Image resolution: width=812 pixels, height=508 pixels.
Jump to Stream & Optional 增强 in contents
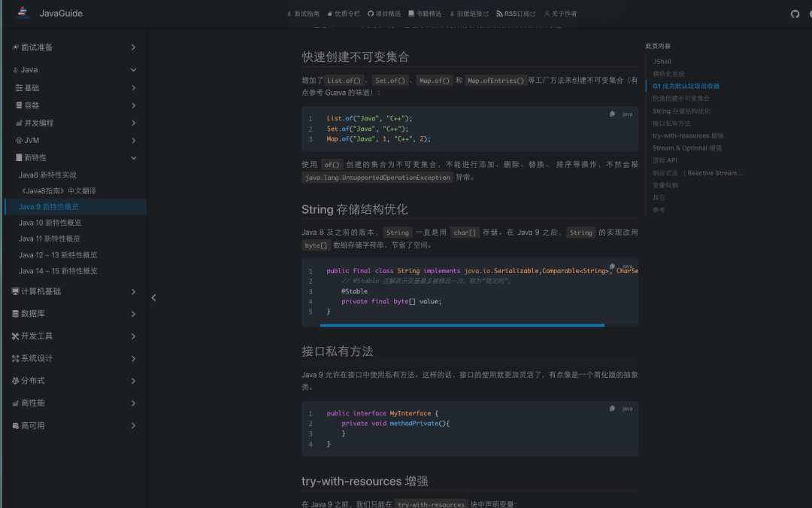(687, 148)
